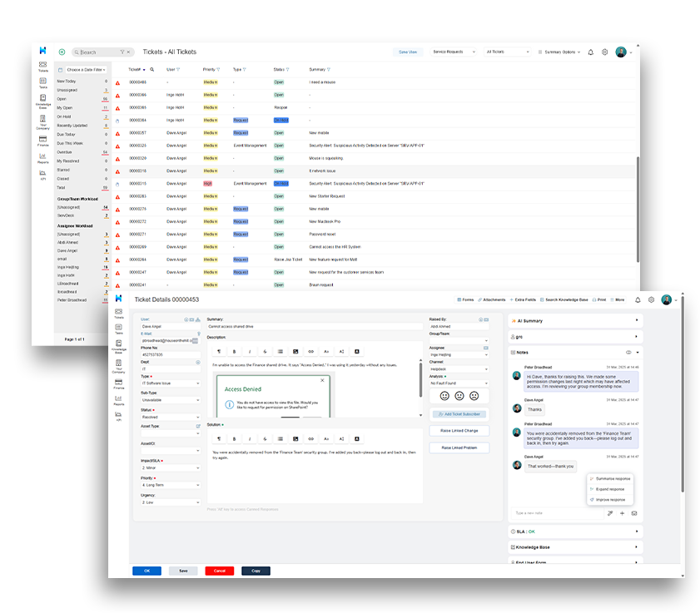This screenshot has height=613, width=700.
Task: Click the insert link icon in Solution toolbar
Action: (310, 439)
